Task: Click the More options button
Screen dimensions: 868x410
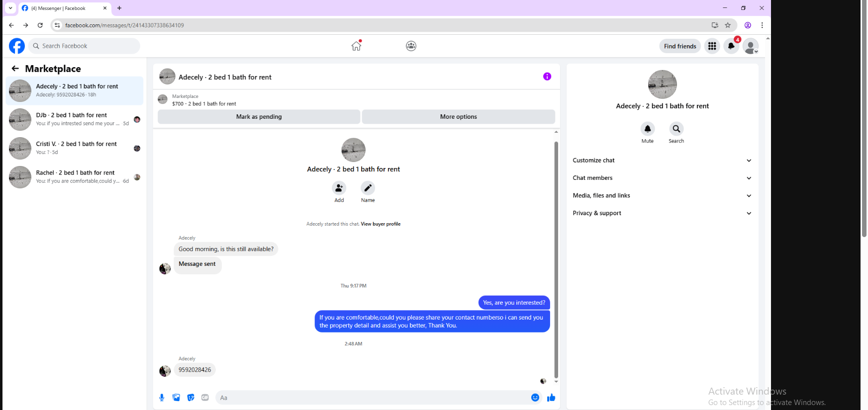Action: pyautogui.click(x=459, y=117)
